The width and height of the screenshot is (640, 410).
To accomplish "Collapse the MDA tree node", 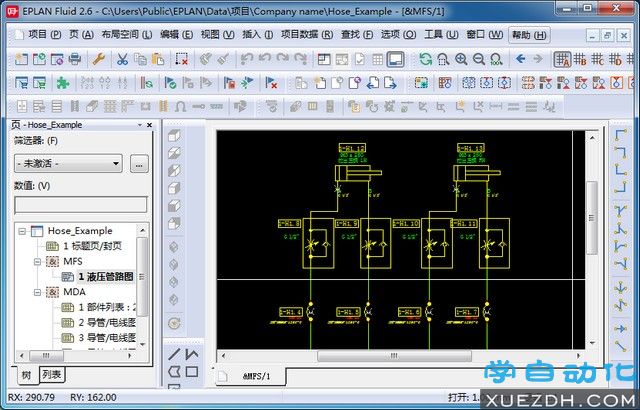I will point(38,292).
